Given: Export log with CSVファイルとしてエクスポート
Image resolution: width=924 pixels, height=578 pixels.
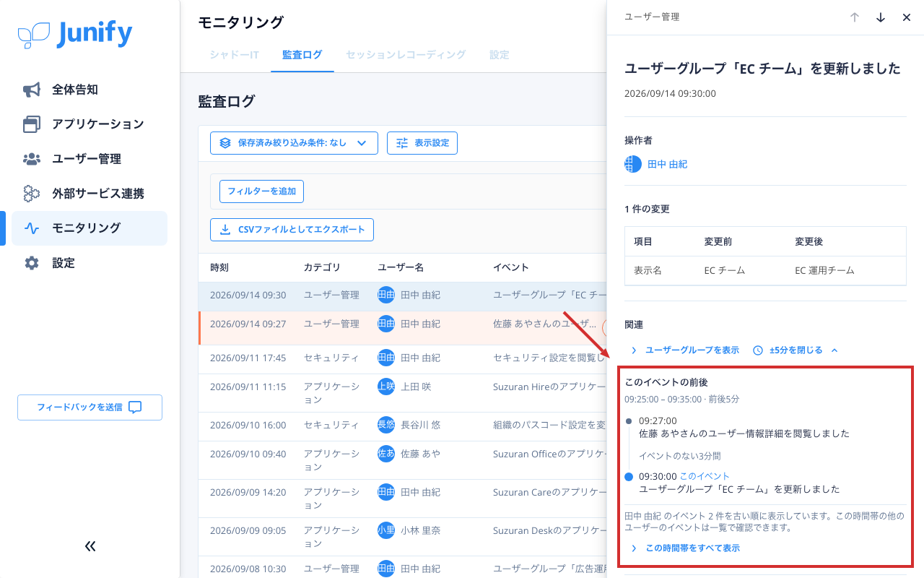Looking at the screenshot, I should click(x=292, y=230).
